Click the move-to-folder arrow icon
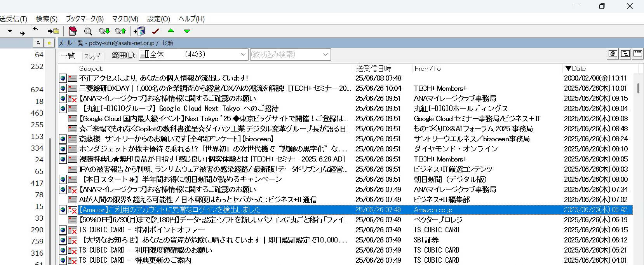This screenshot has width=644, height=265. (53, 31)
